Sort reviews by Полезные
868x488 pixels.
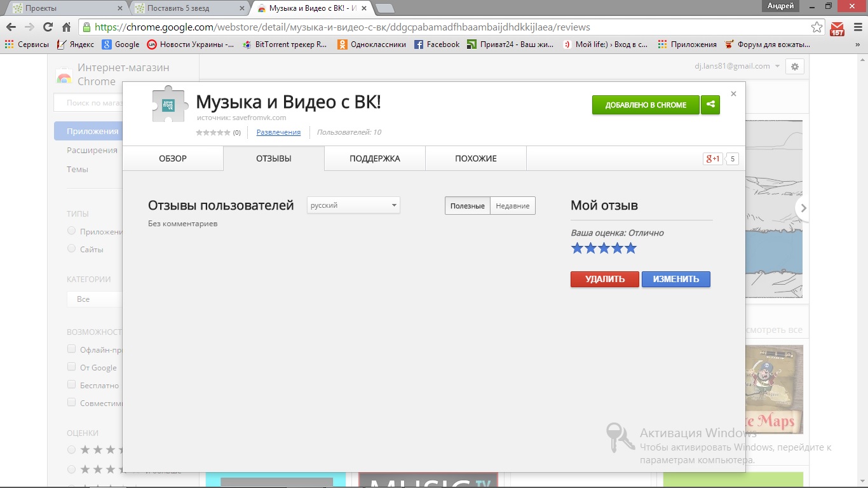pyautogui.click(x=467, y=206)
